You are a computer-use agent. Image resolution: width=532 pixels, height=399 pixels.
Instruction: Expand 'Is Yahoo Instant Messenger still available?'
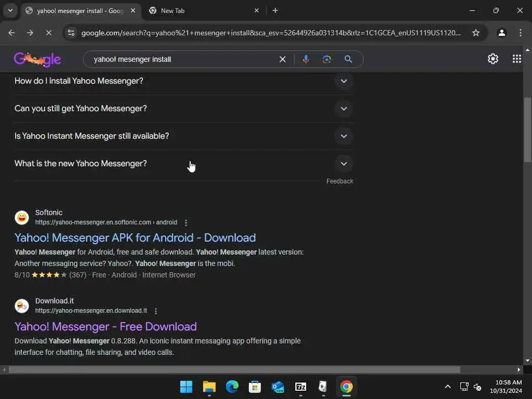click(183, 136)
